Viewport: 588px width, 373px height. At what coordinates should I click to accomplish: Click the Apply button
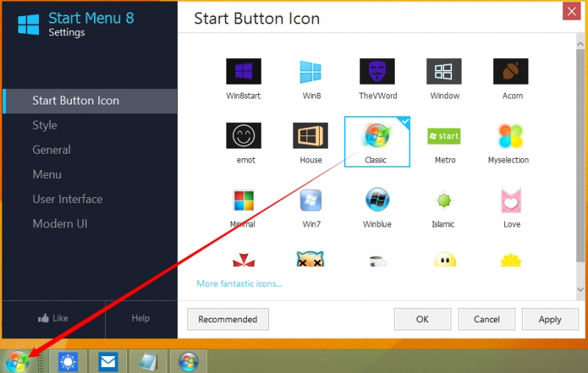click(550, 319)
